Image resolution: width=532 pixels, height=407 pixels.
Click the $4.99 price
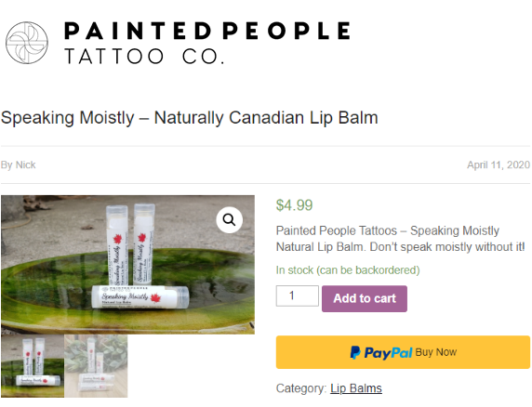(295, 205)
